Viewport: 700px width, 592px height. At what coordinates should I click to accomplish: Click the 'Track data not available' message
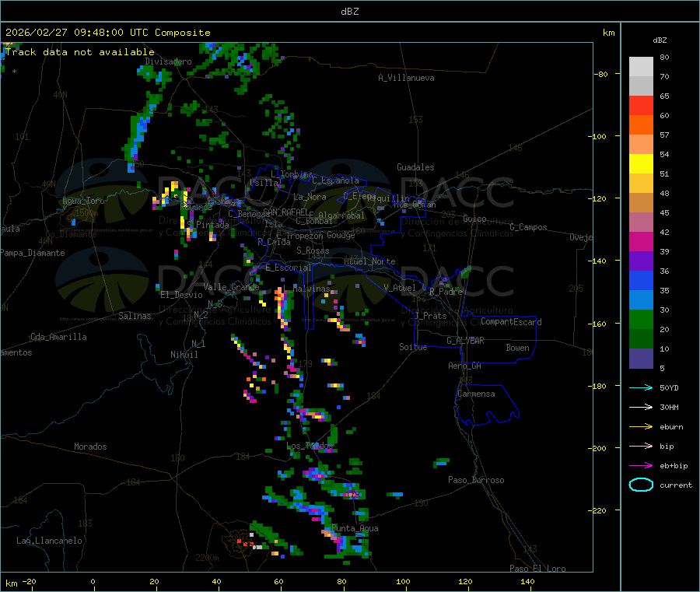[80, 52]
